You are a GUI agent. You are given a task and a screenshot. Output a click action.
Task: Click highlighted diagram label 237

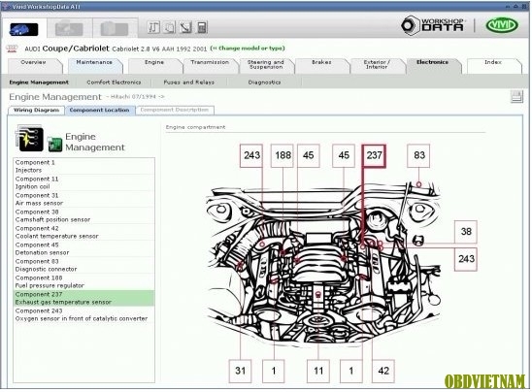coord(374,155)
